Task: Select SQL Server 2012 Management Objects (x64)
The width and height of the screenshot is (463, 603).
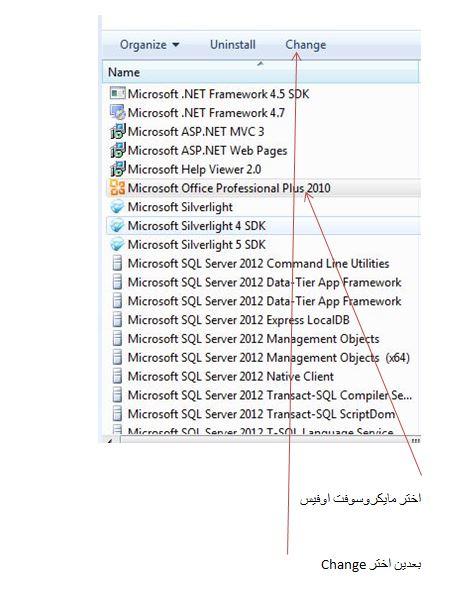Action: (x=263, y=358)
